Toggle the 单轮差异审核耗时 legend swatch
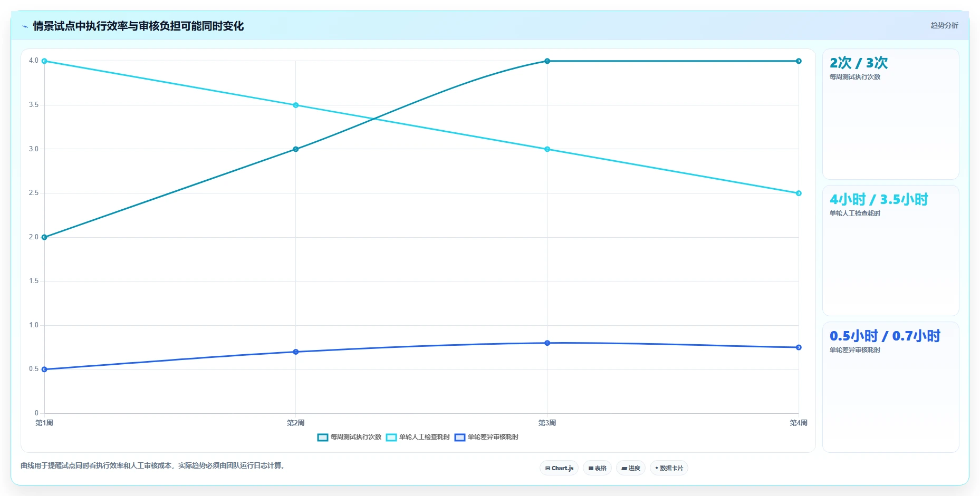The image size is (980, 496). tap(460, 437)
